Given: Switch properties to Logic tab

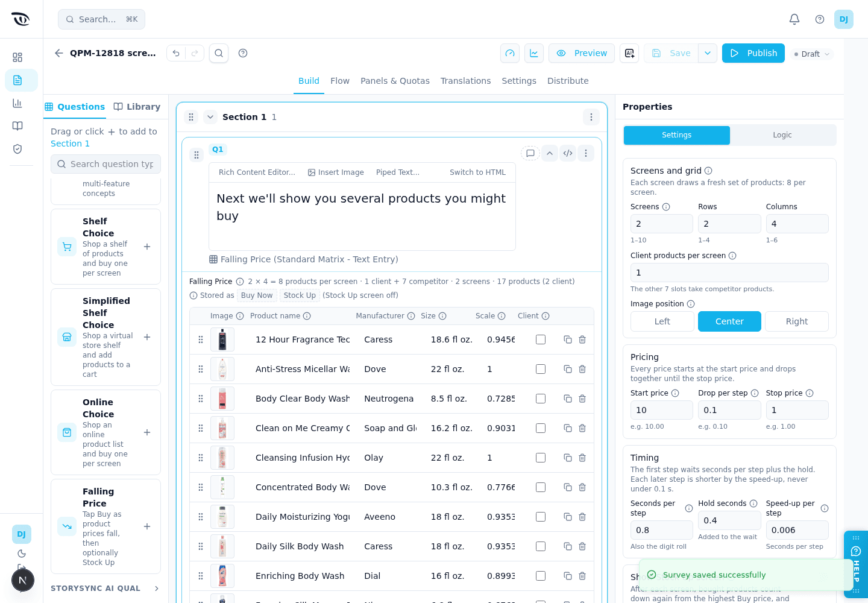Looking at the screenshot, I should (782, 135).
